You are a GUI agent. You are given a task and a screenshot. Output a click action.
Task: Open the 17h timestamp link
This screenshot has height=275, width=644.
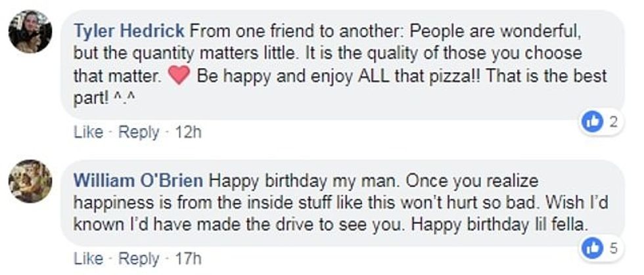188,259
